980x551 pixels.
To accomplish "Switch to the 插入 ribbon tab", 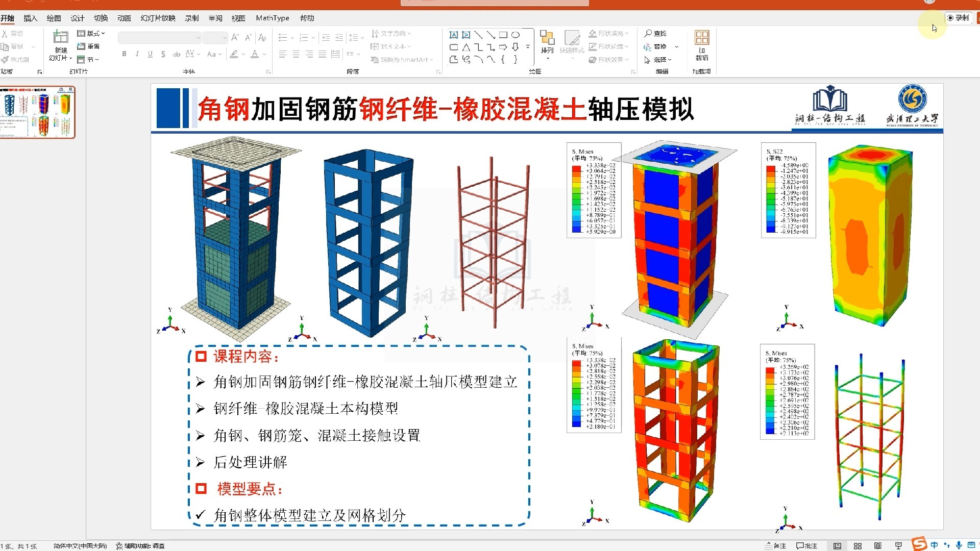I will 30,18.
